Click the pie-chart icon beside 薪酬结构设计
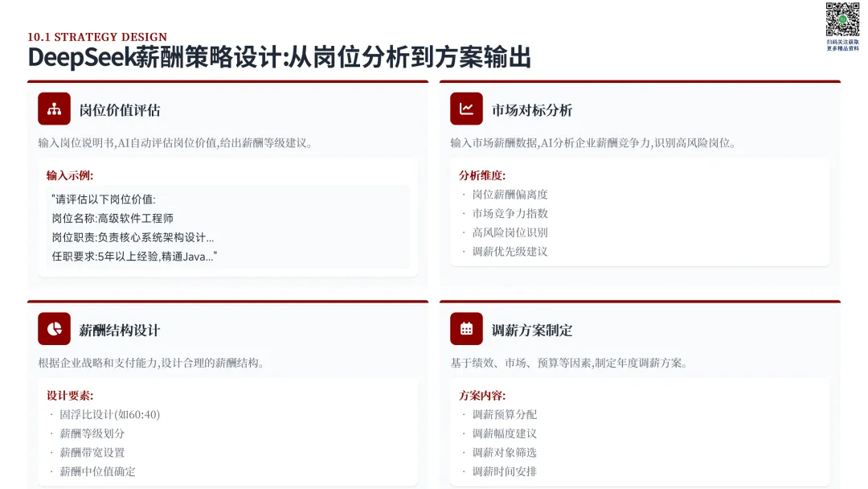The height and width of the screenshot is (489, 868). pyautogui.click(x=55, y=329)
